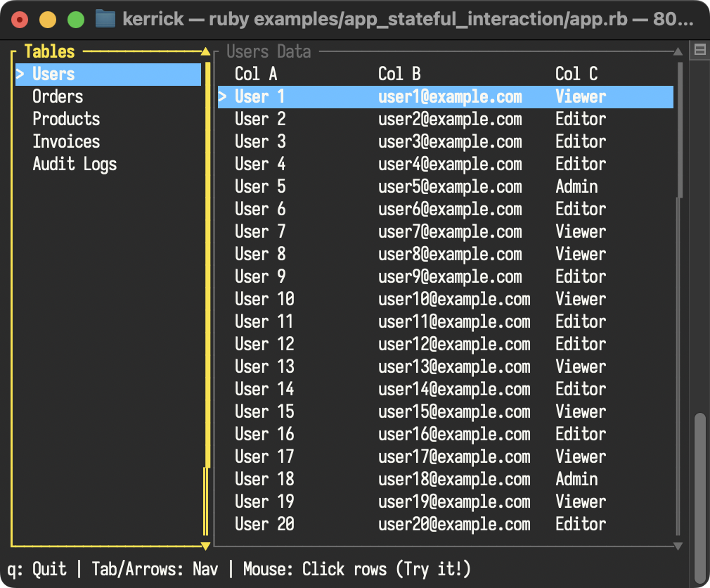Image resolution: width=710 pixels, height=588 pixels.
Task: Click 'Mouse: Click rows (Try it!)' hint
Action: point(357,570)
